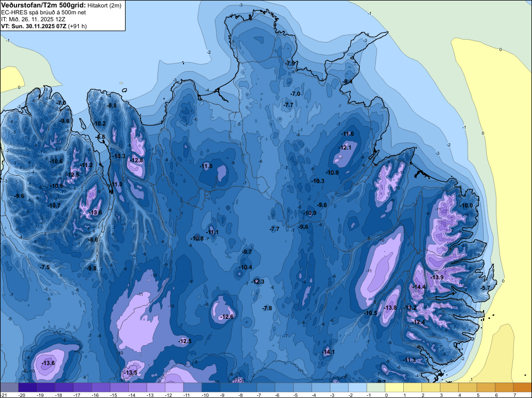Click the -8.4 temperature value
Viewport: 532px width, 398px height.
(x=347, y=81)
